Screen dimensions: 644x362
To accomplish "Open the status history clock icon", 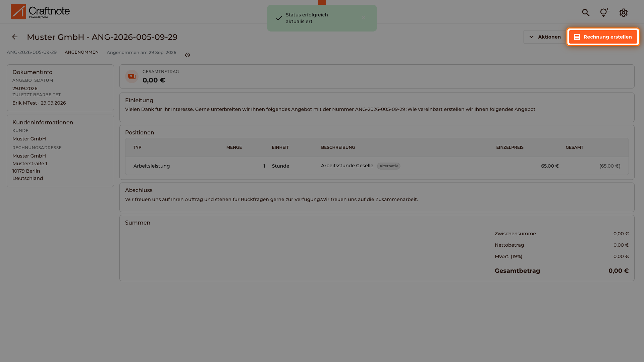I will pos(187,55).
